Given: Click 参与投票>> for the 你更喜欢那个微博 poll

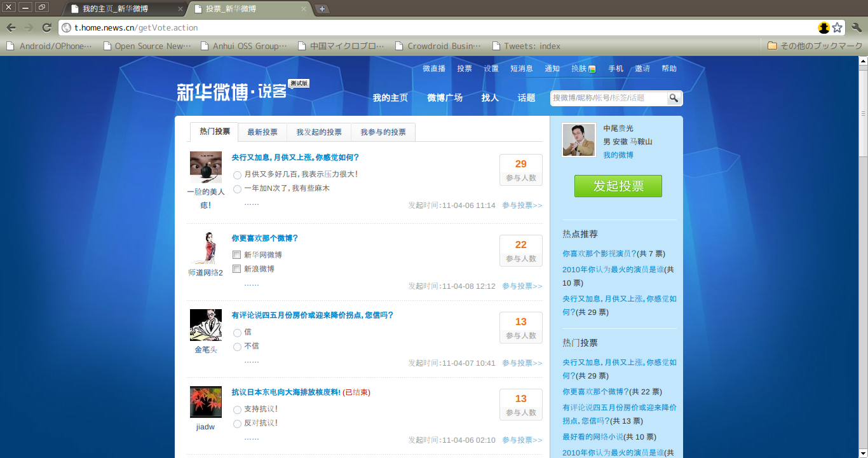Looking at the screenshot, I should [522, 286].
